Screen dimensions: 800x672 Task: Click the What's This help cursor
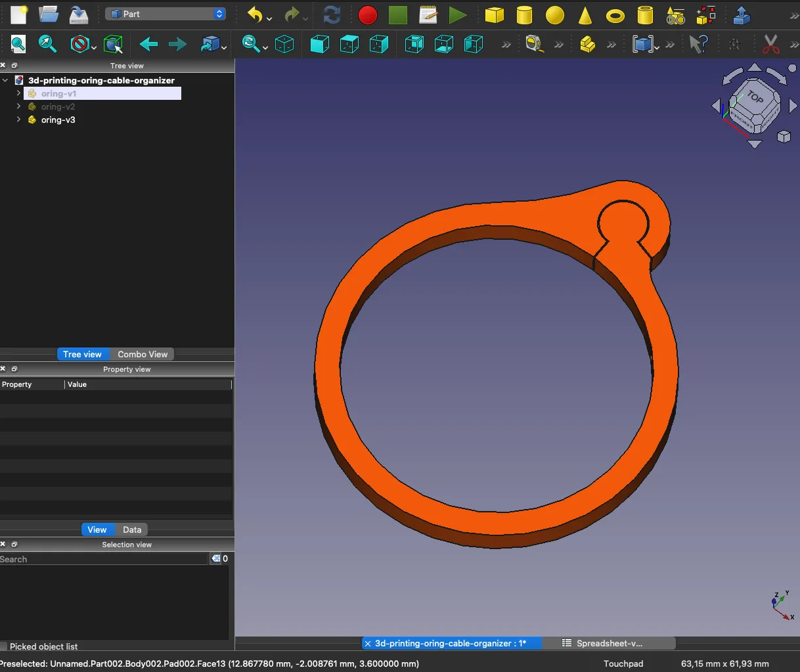(x=699, y=44)
